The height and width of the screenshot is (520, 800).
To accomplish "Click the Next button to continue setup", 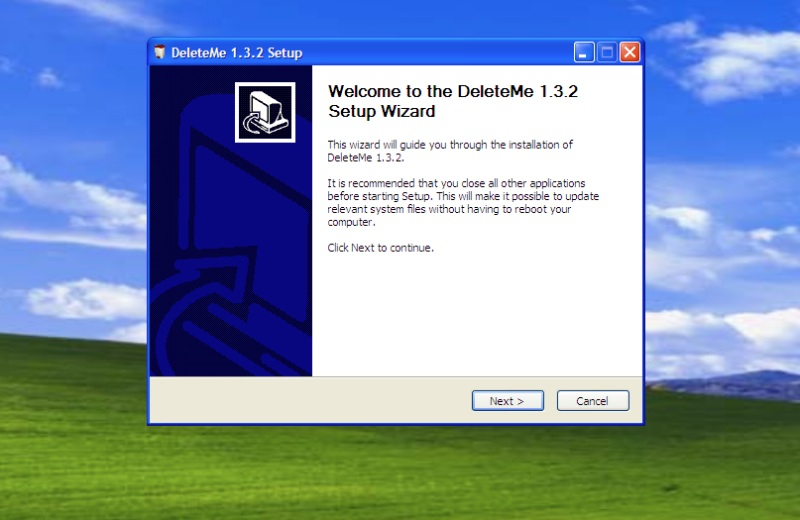I will 507,401.
